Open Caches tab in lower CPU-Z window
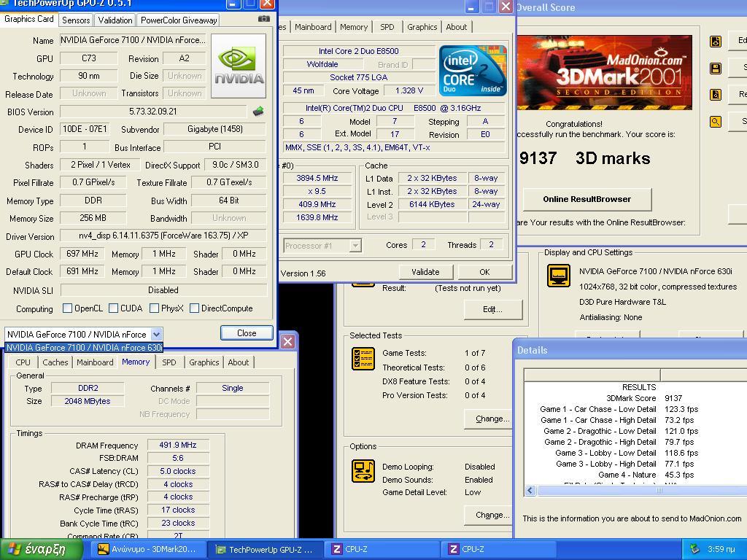This screenshot has height=560, width=747. (x=55, y=362)
